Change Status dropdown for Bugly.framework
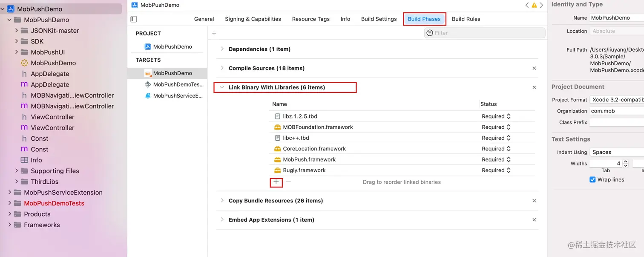The image size is (644, 257). pos(496,170)
